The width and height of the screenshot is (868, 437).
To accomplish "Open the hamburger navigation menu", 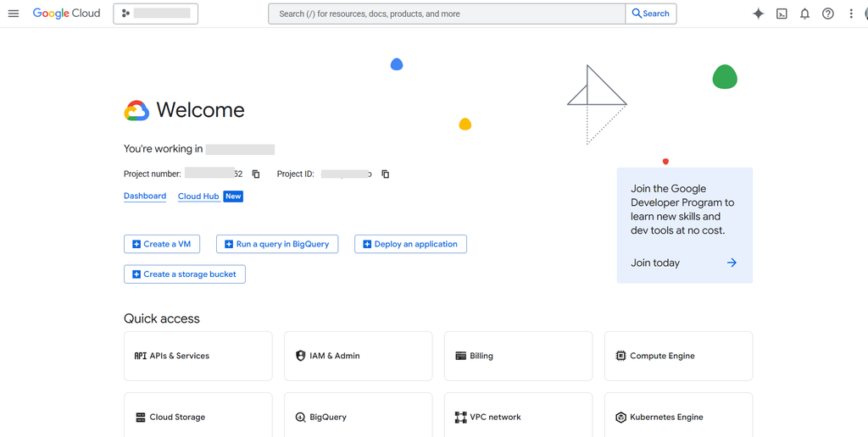I will [14, 14].
